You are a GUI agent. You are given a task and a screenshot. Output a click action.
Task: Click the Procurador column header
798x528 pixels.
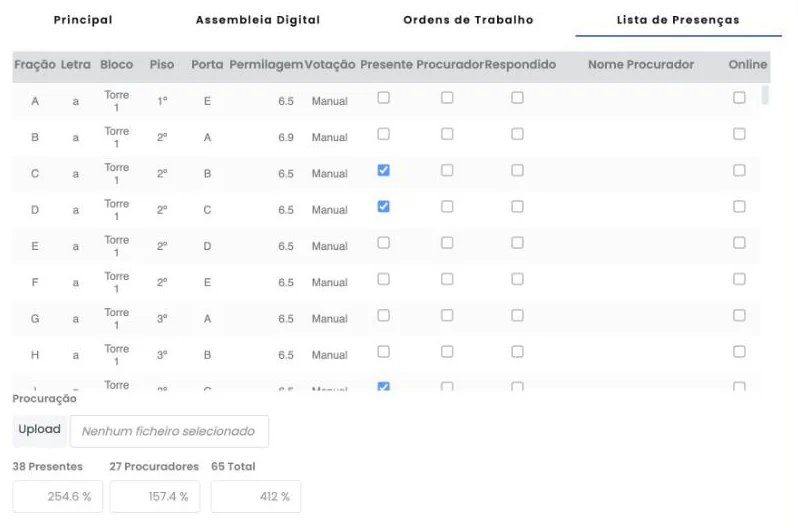pyautogui.click(x=450, y=65)
